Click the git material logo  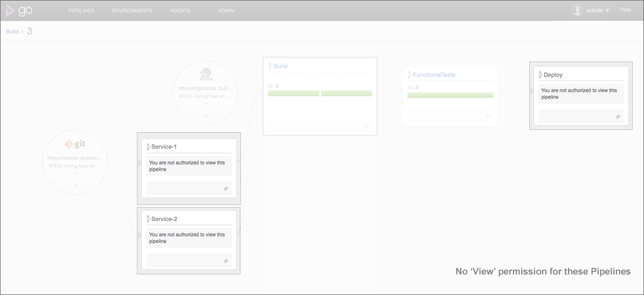click(75, 144)
